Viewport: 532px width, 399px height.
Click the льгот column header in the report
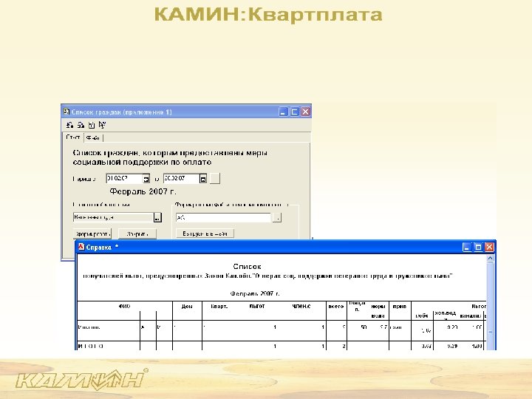pos(257,306)
